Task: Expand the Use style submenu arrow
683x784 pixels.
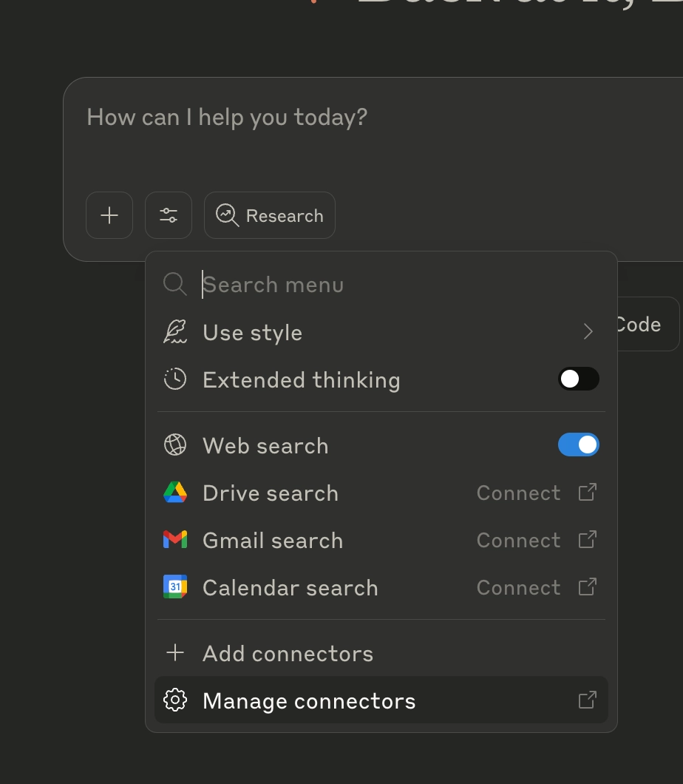Action: click(x=588, y=332)
